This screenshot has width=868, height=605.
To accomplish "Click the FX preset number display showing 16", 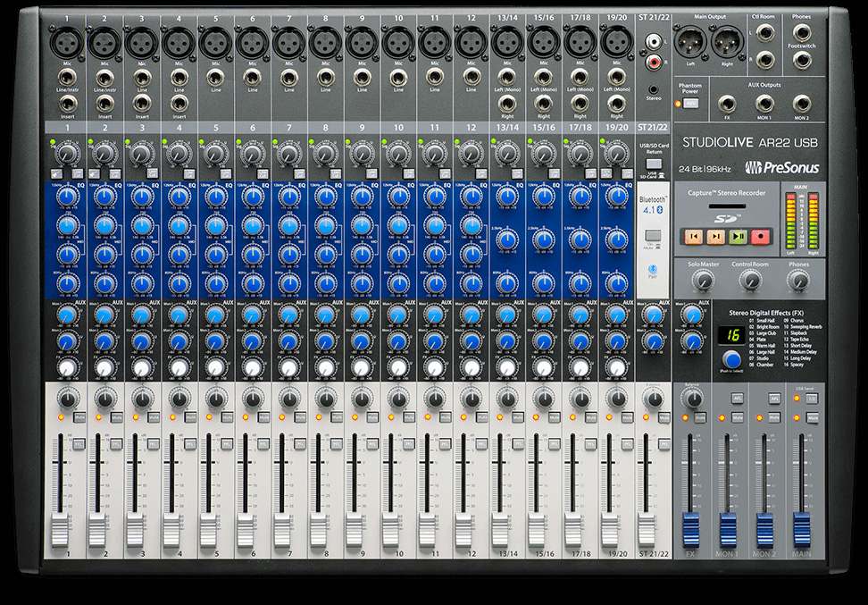I will point(732,335).
